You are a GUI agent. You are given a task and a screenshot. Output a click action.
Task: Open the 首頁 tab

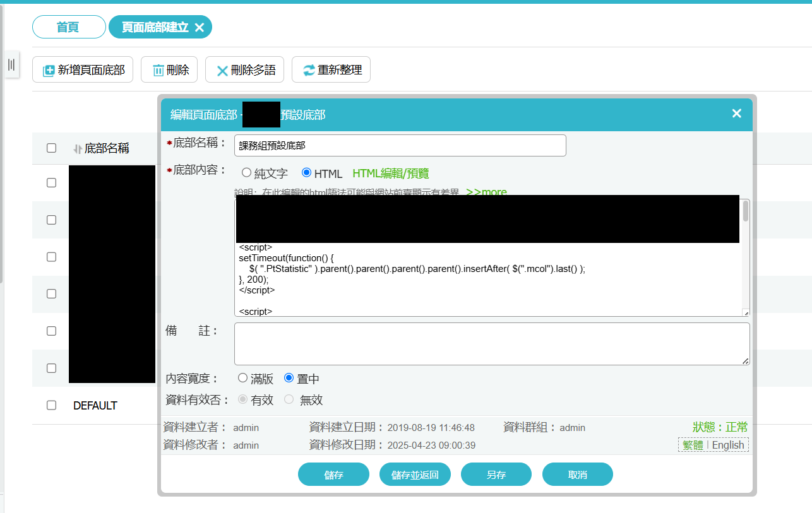point(69,27)
